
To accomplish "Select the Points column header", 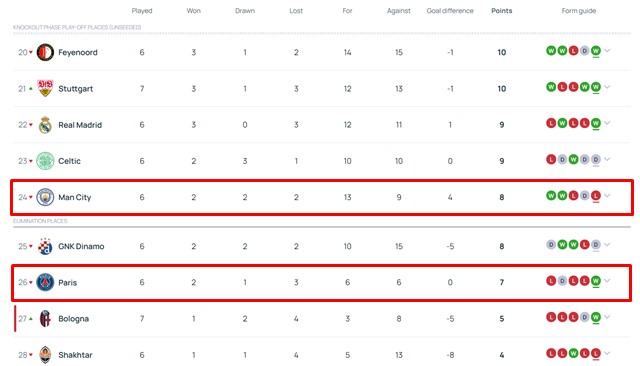I will click(502, 11).
